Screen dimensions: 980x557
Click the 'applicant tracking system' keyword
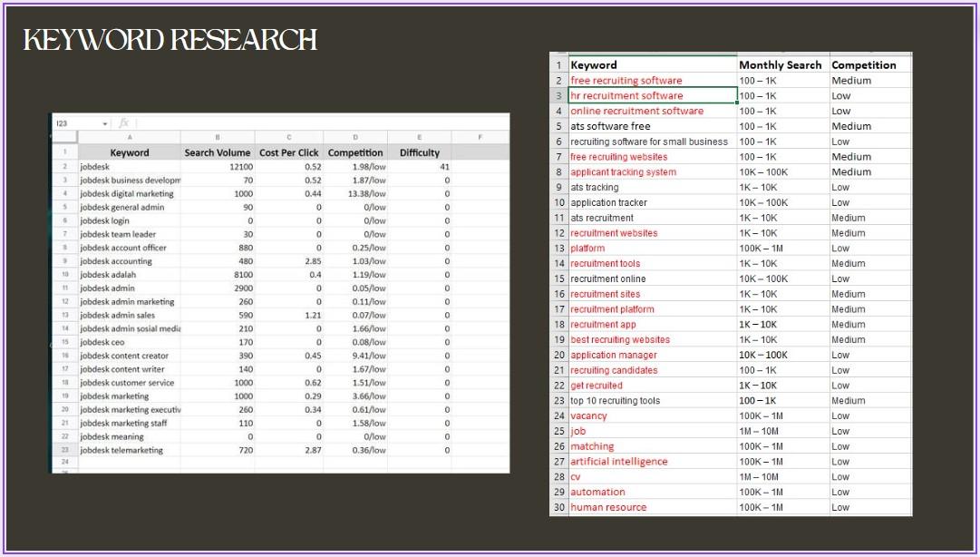coord(624,172)
